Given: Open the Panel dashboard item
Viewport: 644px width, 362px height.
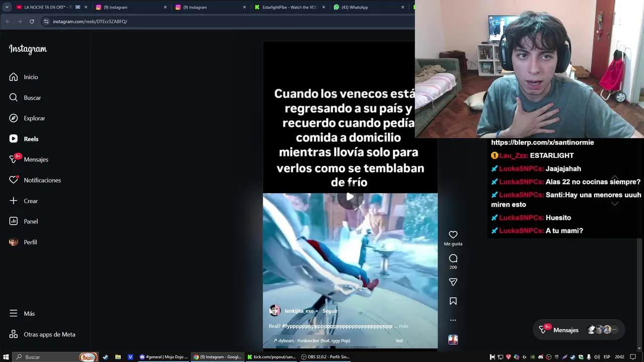Looking at the screenshot, I should point(24,221).
